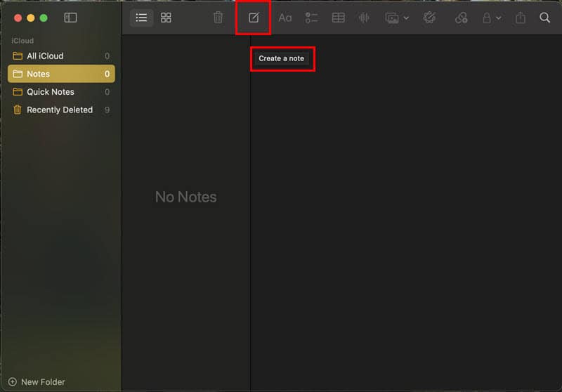Image resolution: width=562 pixels, height=392 pixels.
Task: Select the All iCloud folder
Action: (x=45, y=55)
